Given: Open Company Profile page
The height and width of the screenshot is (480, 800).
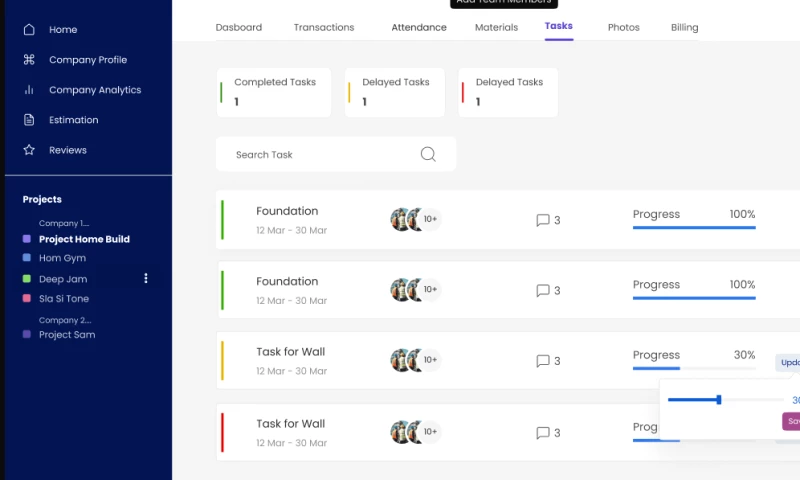Looking at the screenshot, I should point(88,60).
